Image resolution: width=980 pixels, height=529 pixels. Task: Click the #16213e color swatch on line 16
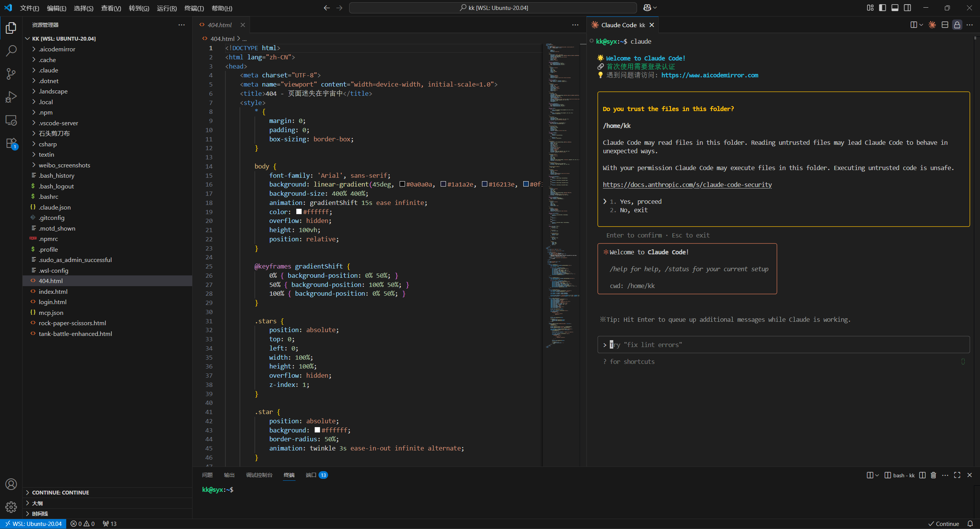point(484,184)
